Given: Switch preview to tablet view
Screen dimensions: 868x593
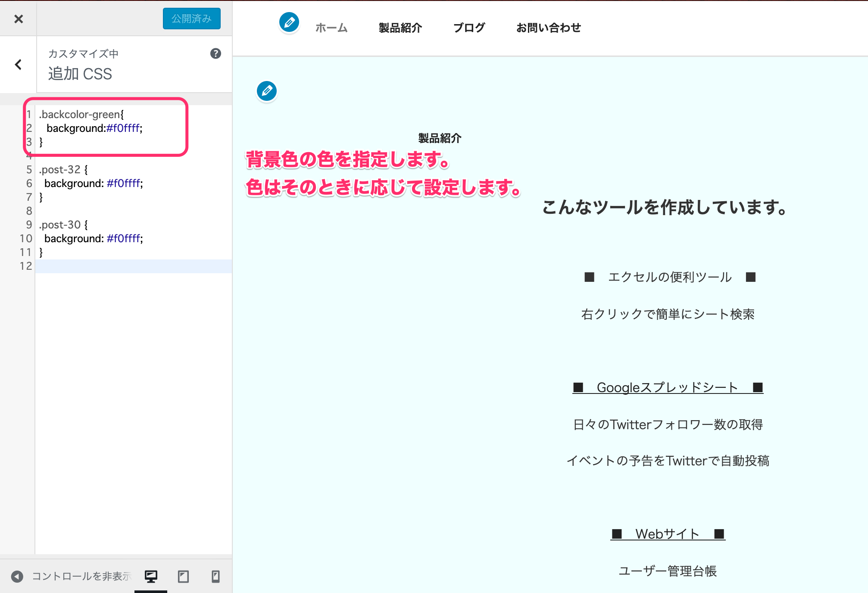Looking at the screenshot, I should pos(183,575).
